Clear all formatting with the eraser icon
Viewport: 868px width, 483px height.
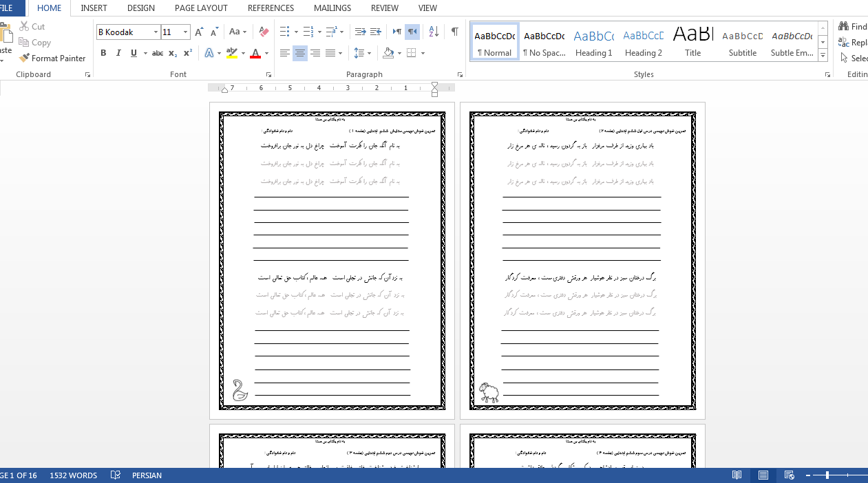coord(264,32)
